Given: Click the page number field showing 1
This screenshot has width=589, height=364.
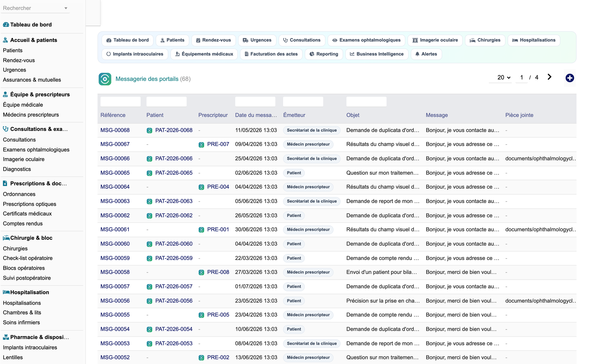Looking at the screenshot, I should (522, 77).
